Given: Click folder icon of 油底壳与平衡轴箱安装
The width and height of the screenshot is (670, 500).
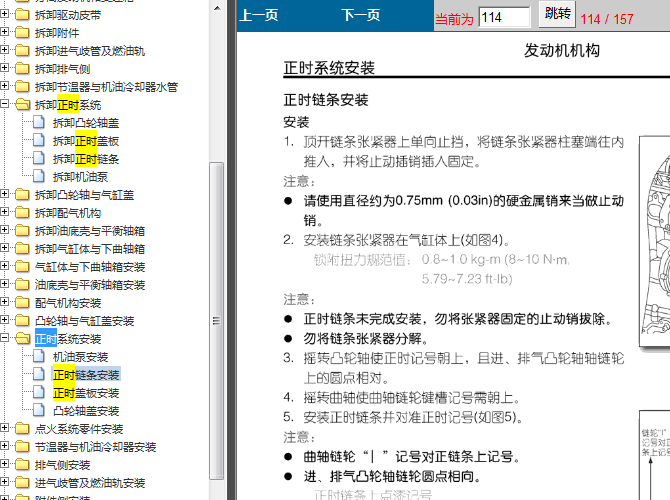Looking at the screenshot, I should click(22, 284).
